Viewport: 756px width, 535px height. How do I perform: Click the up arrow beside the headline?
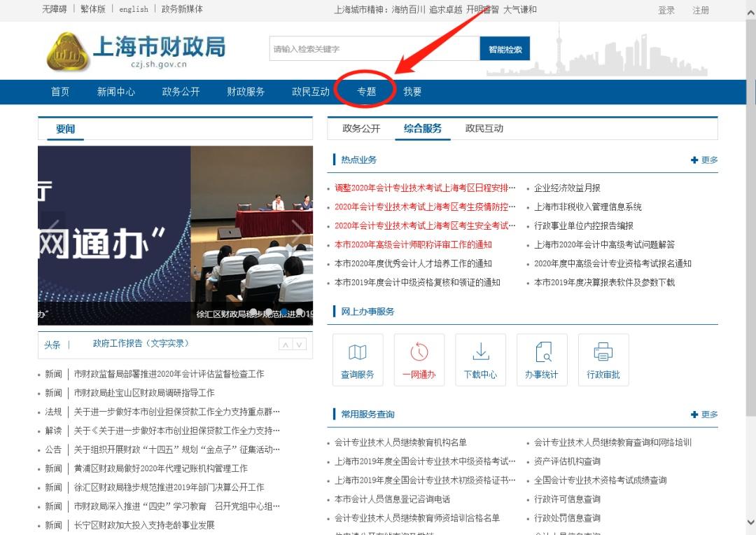tap(284, 344)
